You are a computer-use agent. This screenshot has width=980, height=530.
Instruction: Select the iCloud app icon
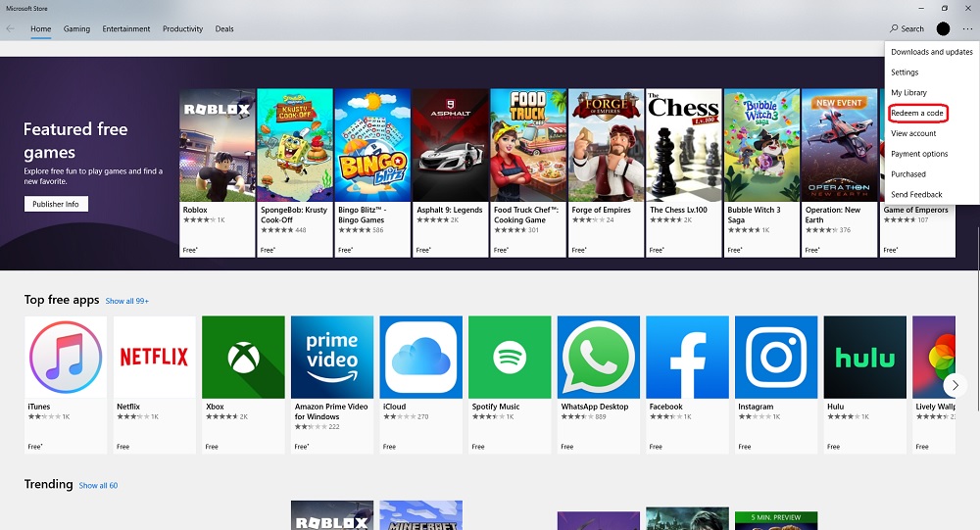click(x=420, y=357)
